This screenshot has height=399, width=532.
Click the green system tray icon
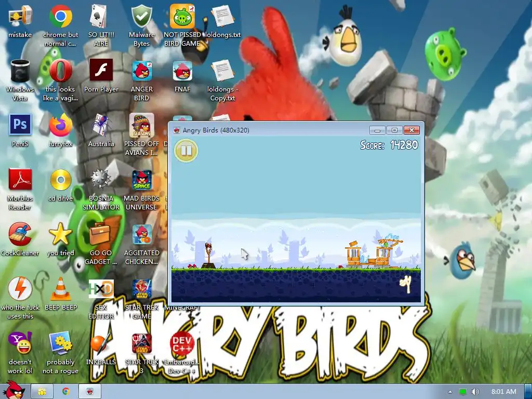[x=463, y=392]
